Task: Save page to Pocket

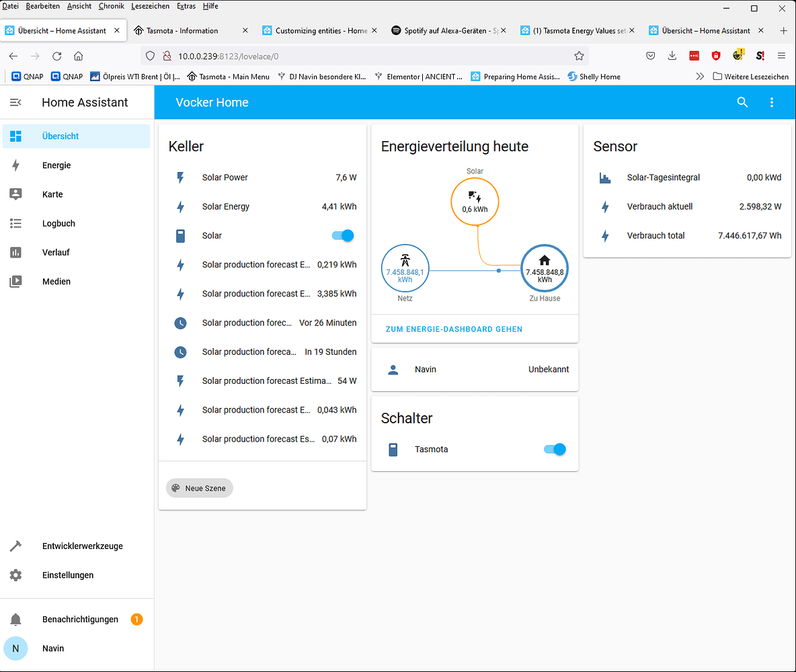Action: pos(650,56)
